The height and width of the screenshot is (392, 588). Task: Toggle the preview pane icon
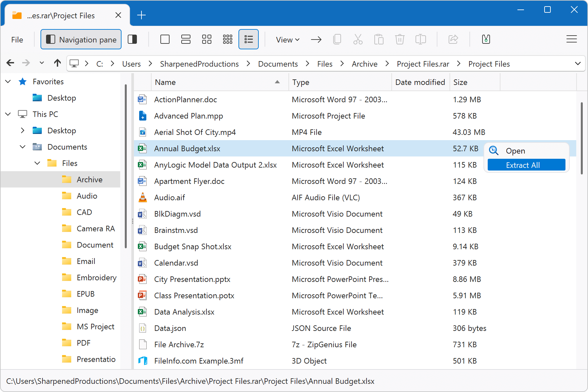point(132,40)
